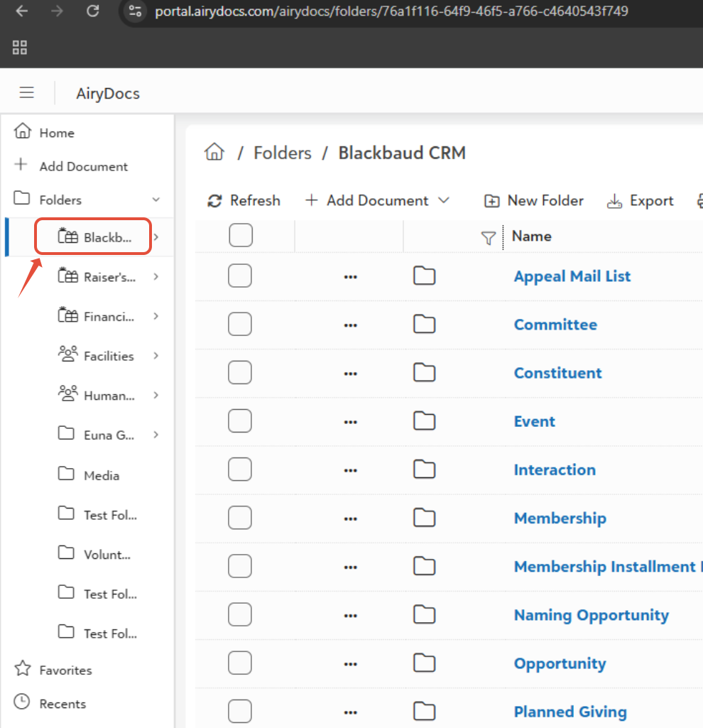Expand the Facilities folder chevron

[x=156, y=356]
